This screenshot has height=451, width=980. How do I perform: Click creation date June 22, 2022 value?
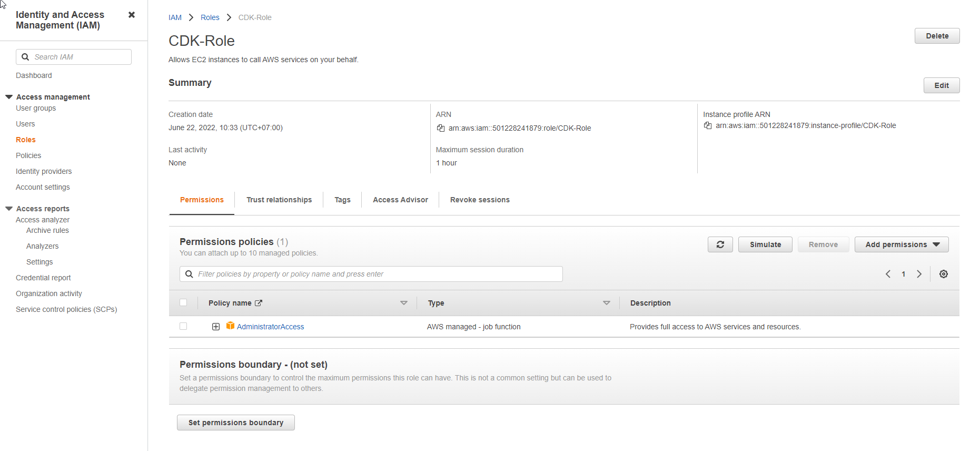tap(225, 128)
